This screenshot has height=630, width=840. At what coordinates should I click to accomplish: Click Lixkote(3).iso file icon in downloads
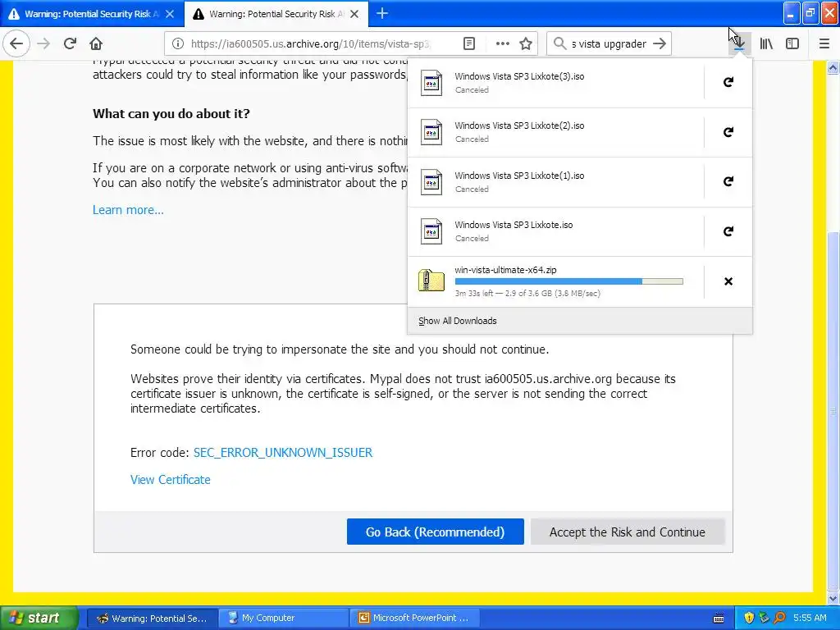[x=431, y=83]
